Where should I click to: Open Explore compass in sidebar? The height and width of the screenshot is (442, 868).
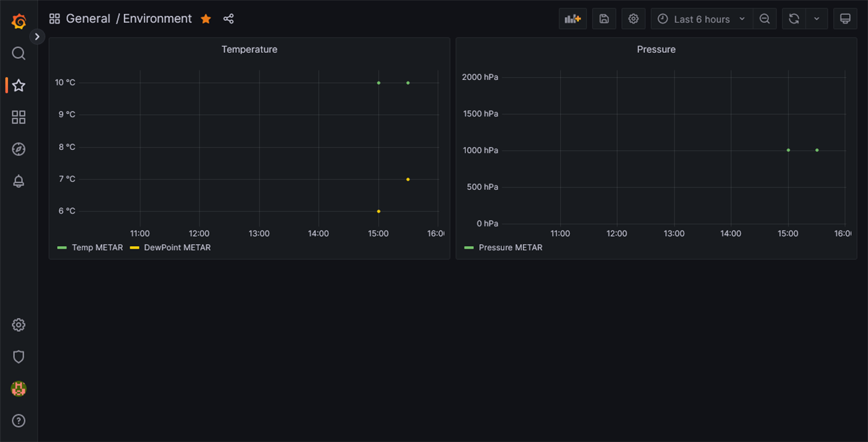click(19, 149)
